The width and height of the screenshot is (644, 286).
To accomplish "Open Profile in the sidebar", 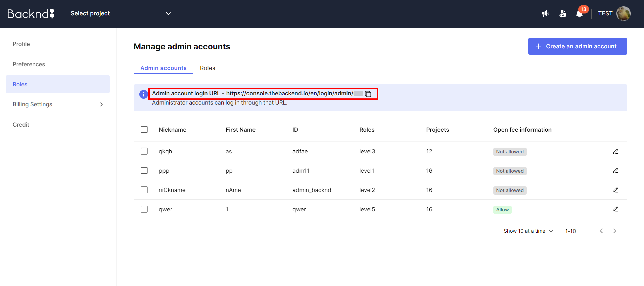I will pyautogui.click(x=21, y=44).
